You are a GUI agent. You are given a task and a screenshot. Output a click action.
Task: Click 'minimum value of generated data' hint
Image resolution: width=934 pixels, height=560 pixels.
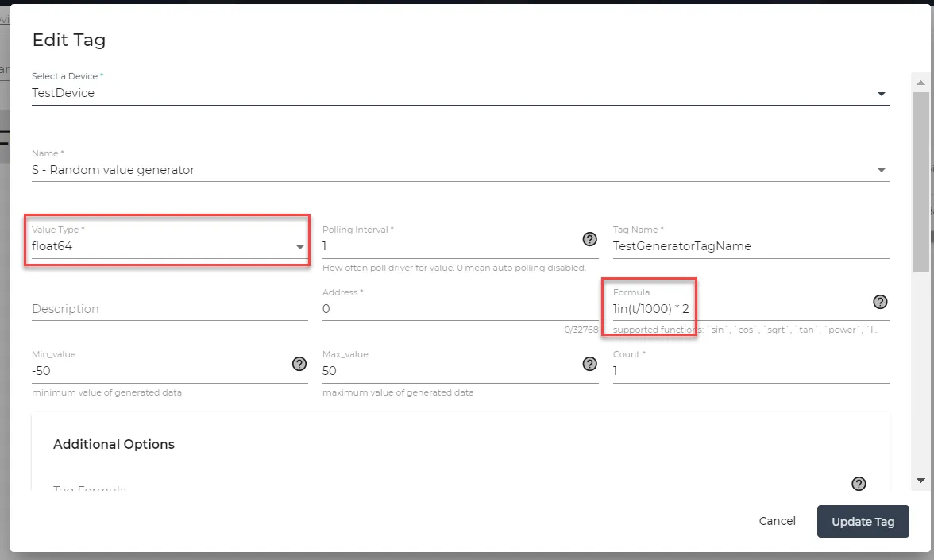106,392
